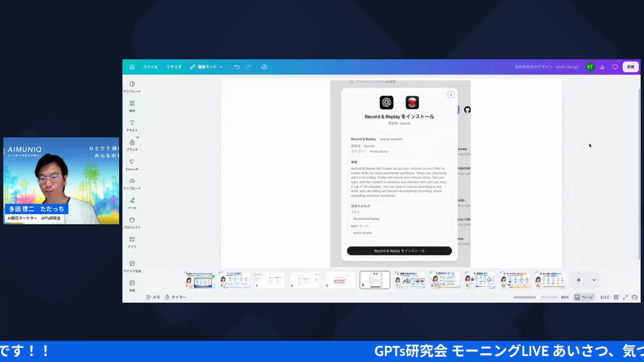Viewport: 644px width, 362px height.
Task: Open the ファイル menu
Action: click(x=150, y=67)
